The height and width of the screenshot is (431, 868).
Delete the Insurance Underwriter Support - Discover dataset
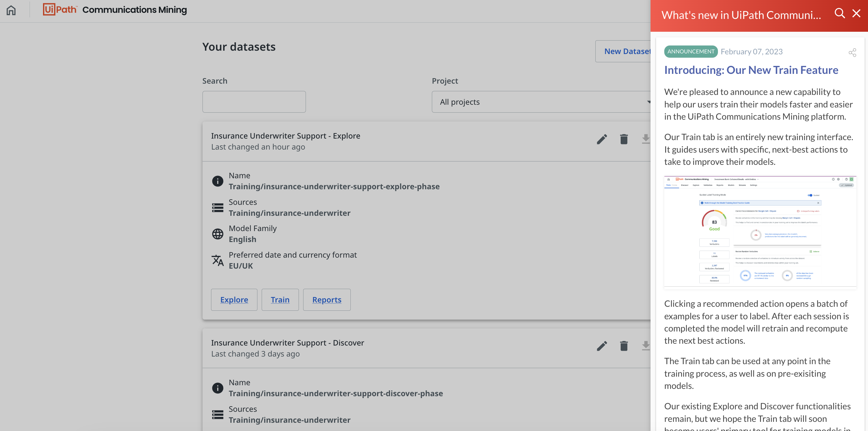pyautogui.click(x=624, y=346)
